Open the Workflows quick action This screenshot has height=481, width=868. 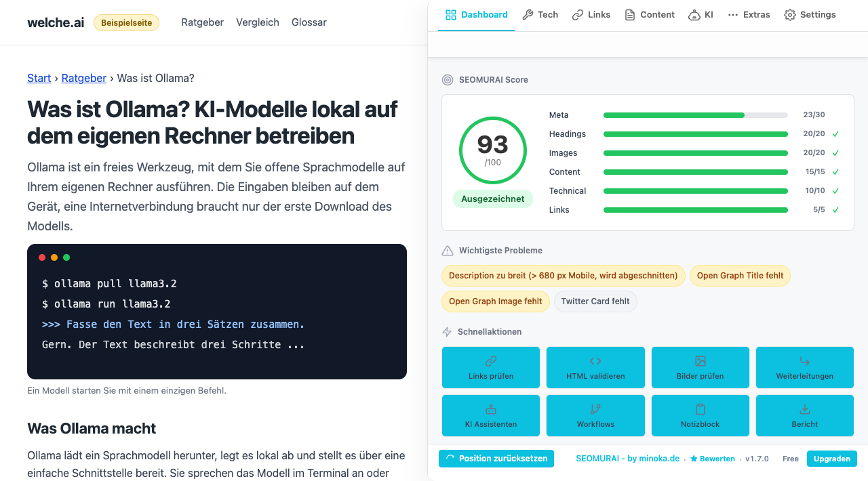click(595, 416)
